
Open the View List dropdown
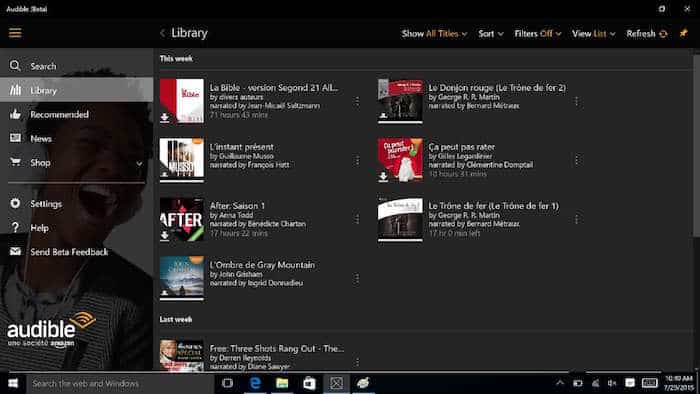click(593, 33)
